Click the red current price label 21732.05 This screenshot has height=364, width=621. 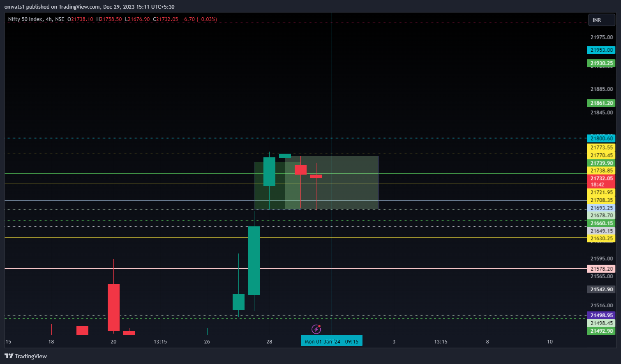(601, 178)
